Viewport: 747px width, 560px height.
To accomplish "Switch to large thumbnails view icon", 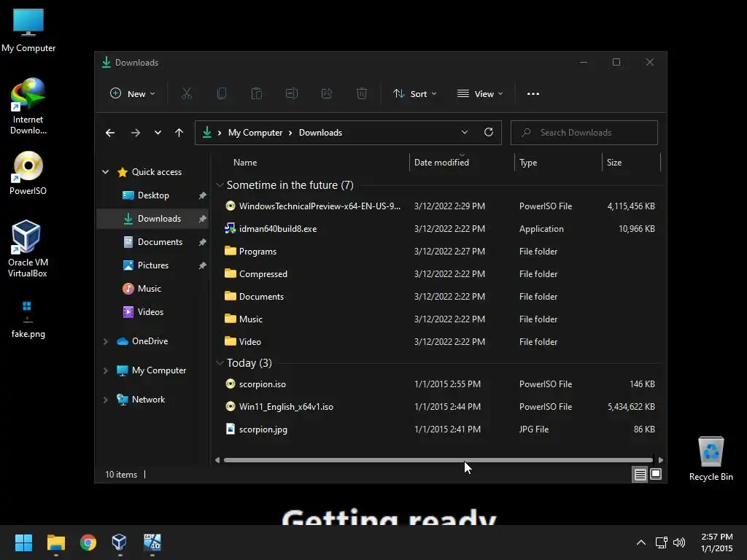I will [x=656, y=474].
